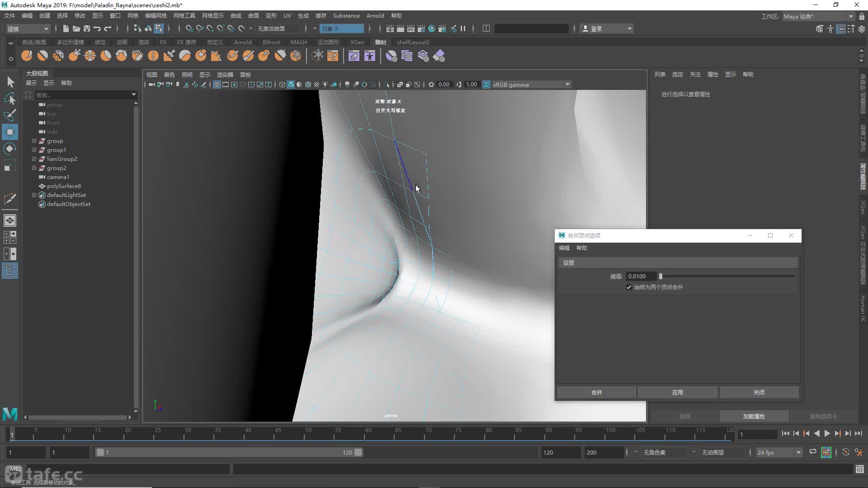Open the workspace Maya 经典 dropdown

[x=819, y=16]
